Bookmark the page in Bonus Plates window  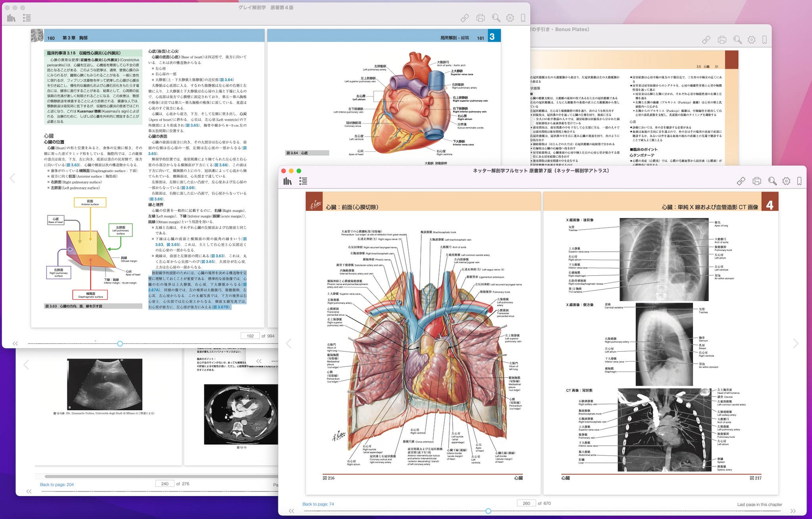click(x=765, y=40)
